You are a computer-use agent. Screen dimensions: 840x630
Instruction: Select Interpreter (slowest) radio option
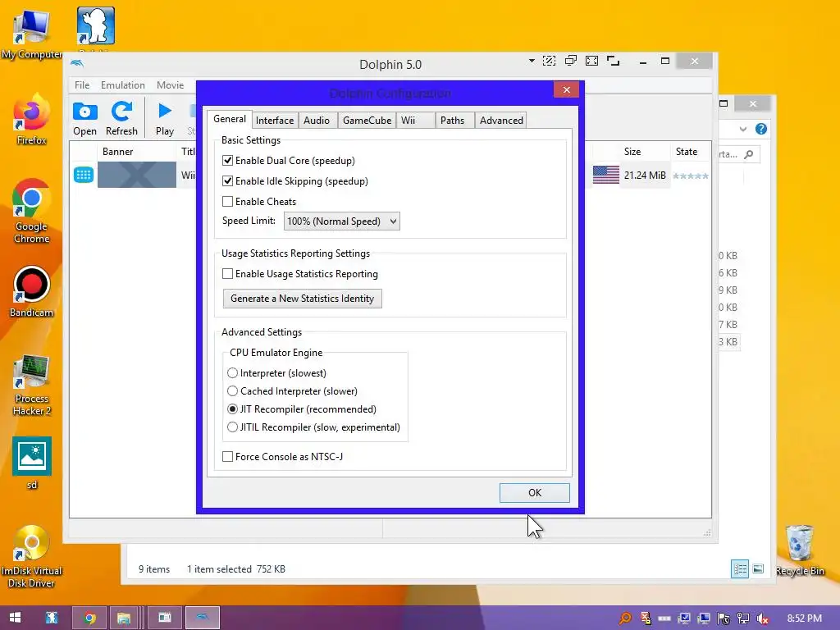pos(232,373)
